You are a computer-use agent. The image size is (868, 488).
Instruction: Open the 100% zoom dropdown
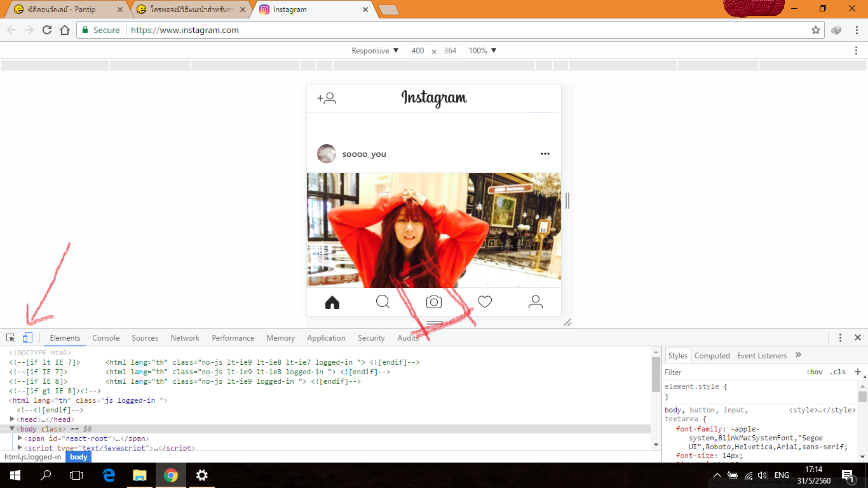pos(482,51)
